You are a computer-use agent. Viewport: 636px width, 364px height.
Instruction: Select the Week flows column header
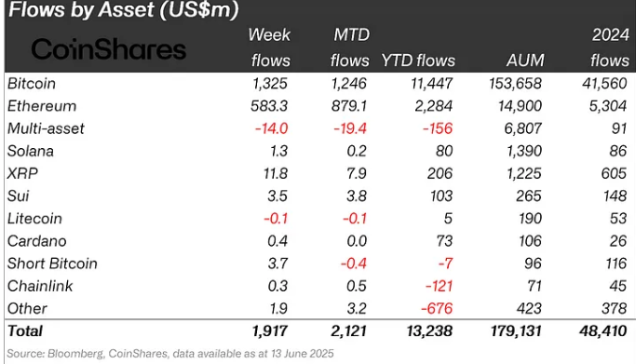pos(270,47)
